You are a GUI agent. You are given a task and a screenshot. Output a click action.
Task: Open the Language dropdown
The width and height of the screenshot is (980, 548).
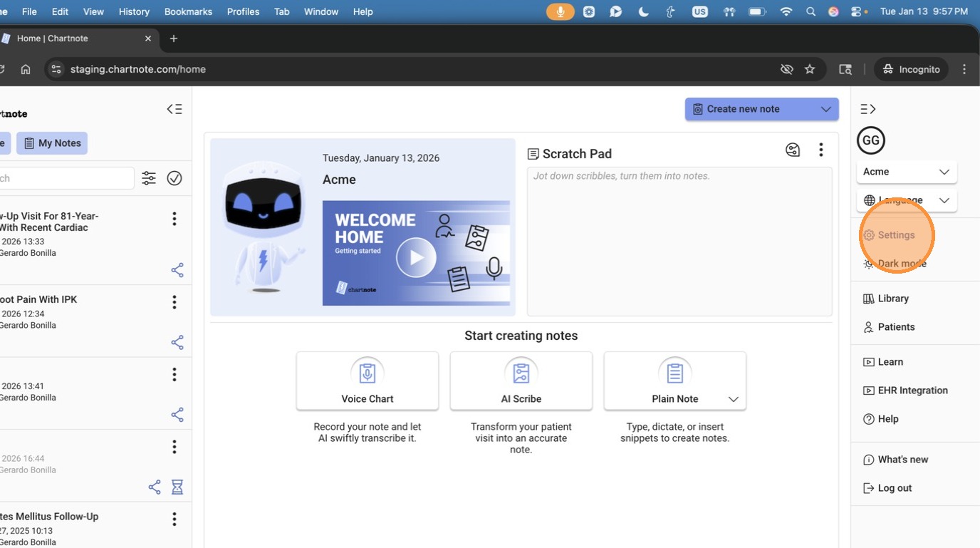907,200
